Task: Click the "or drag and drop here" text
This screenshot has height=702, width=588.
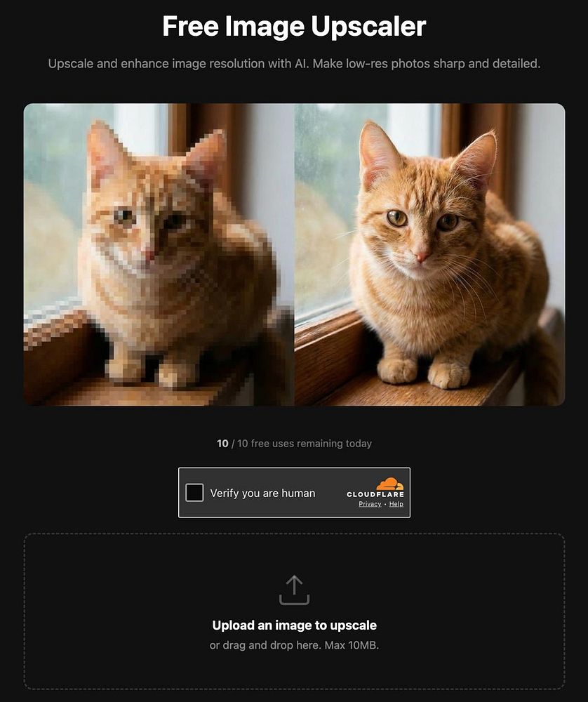Action: [265, 645]
